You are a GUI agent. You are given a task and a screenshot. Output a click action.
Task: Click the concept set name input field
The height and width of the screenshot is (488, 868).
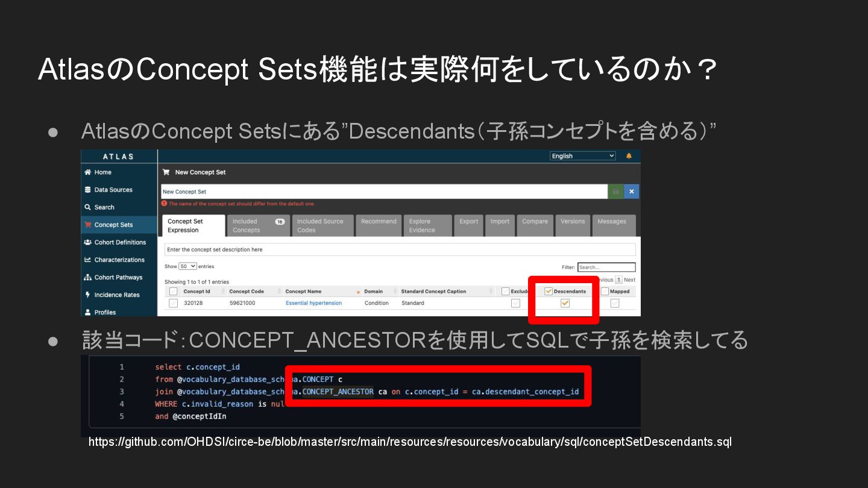click(384, 192)
